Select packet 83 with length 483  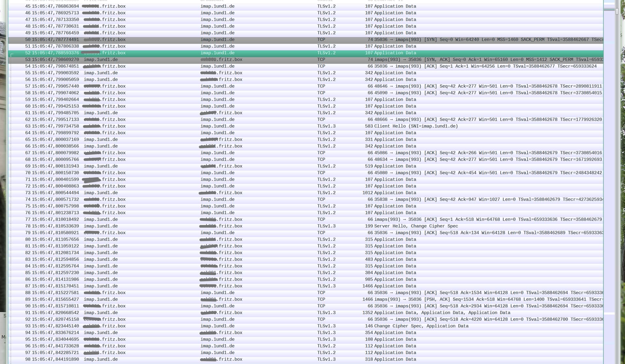[306, 259]
